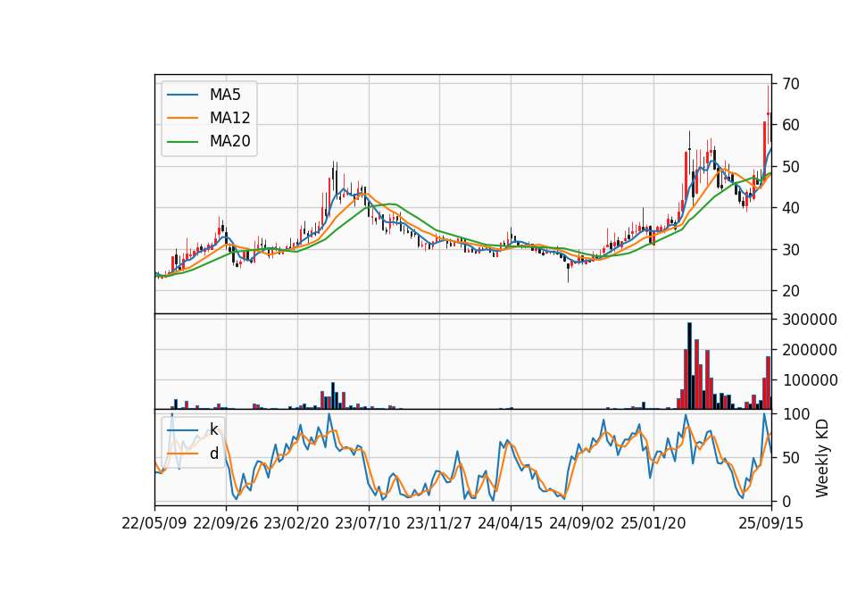Click the MA20 legend label

point(229,141)
